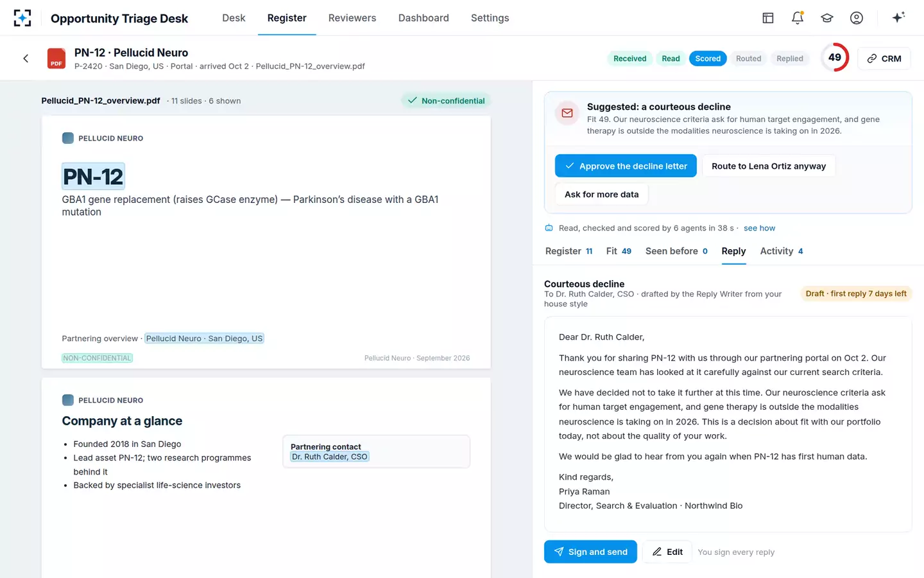Route to Lena Ortiz anyway

tap(769, 166)
